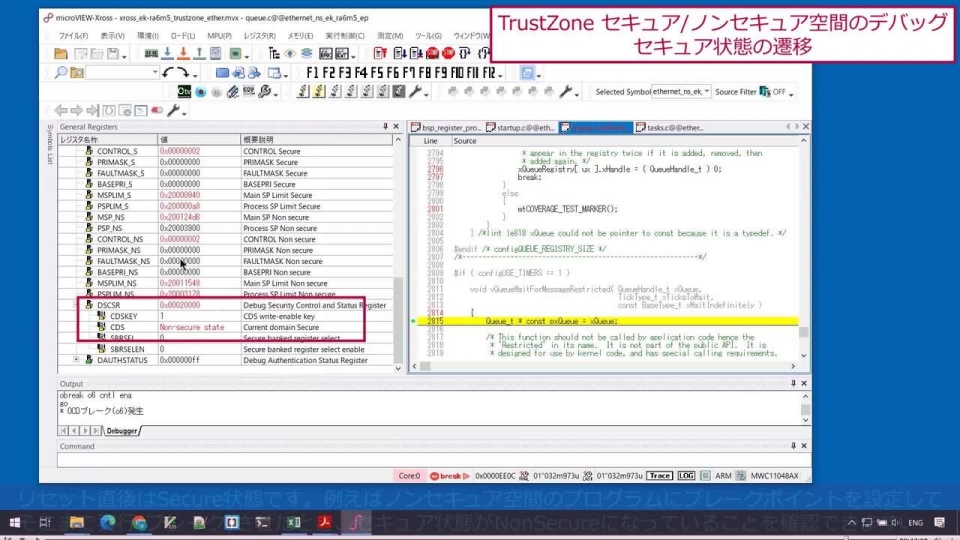Click the forward arrow navigation icon
Viewport: 960px width, 540px height.
click(x=76, y=110)
